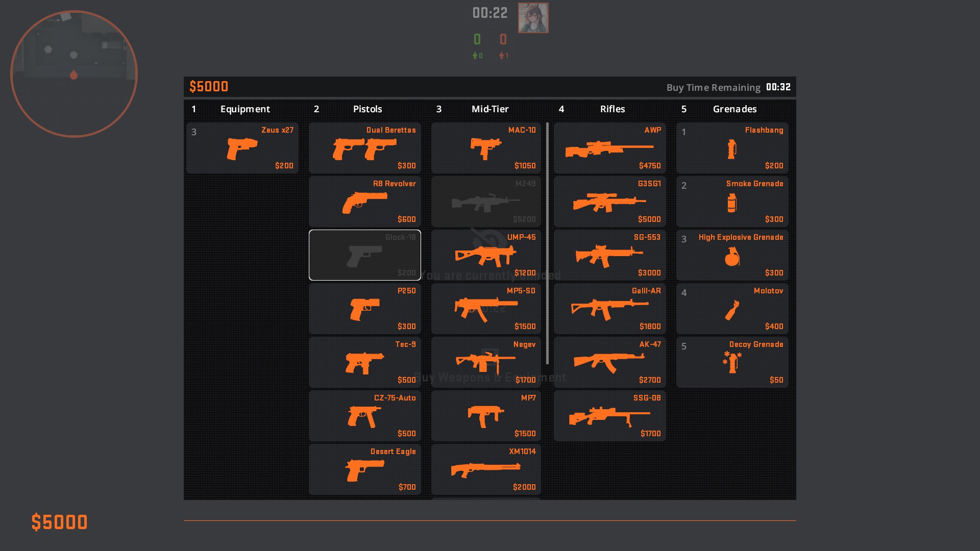Click the Equipment category header
The width and height of the screenshot is (980, 551).
245,109
